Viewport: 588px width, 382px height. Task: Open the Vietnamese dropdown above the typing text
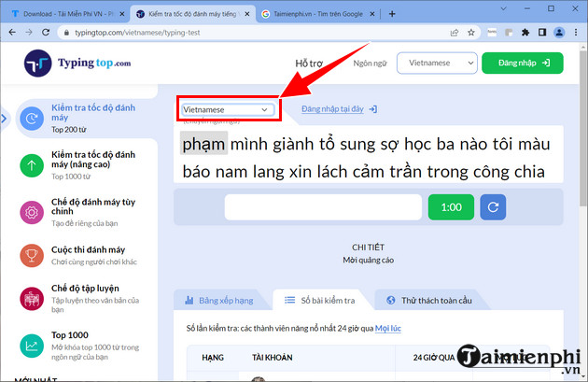(x=227, y=109)
